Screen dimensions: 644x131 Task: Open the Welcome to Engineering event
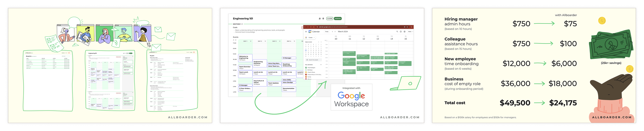(245, 58)
